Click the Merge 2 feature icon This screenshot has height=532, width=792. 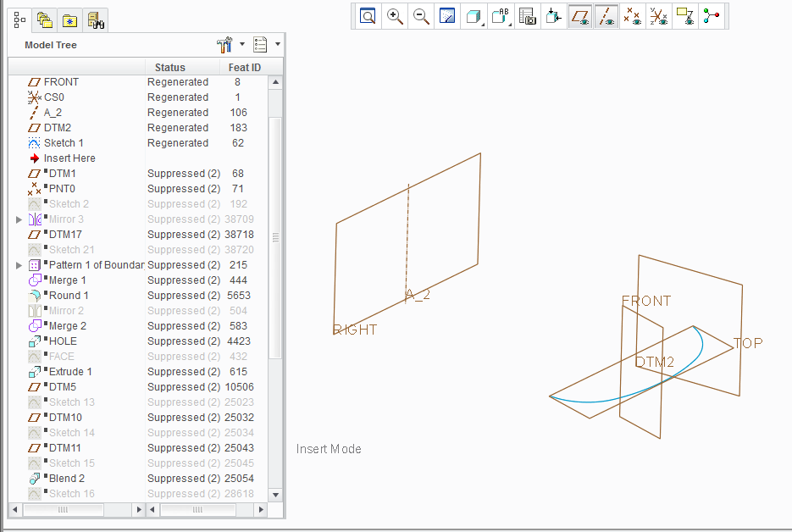click(35, 326)
